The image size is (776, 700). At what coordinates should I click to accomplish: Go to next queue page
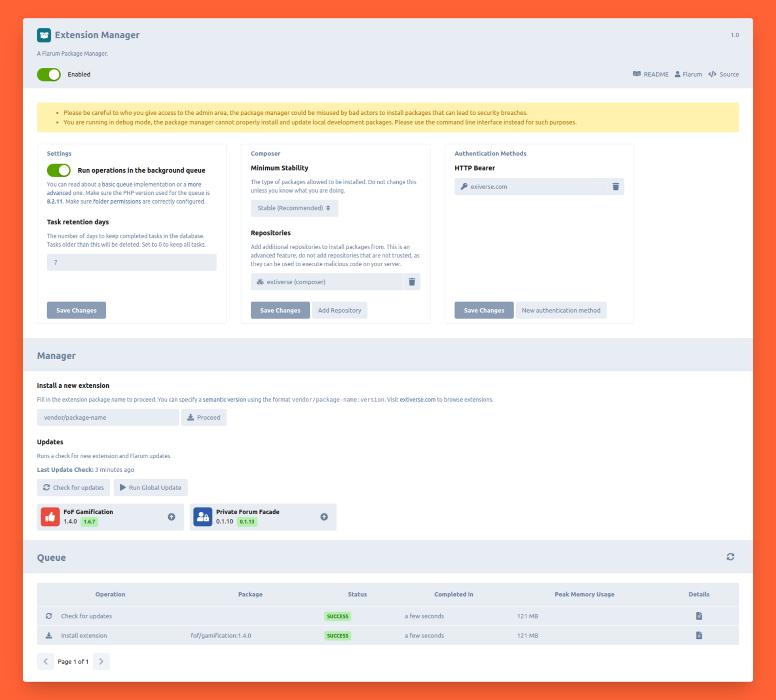click(x=101, y=662)
